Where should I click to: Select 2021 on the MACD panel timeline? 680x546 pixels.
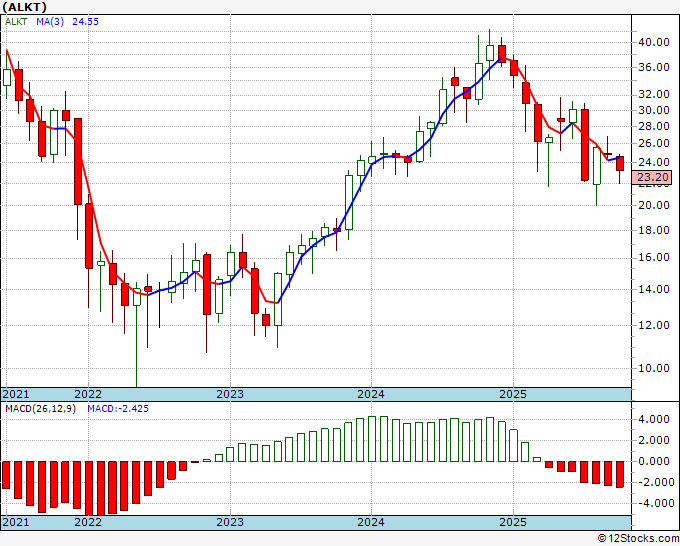point(16,522)
